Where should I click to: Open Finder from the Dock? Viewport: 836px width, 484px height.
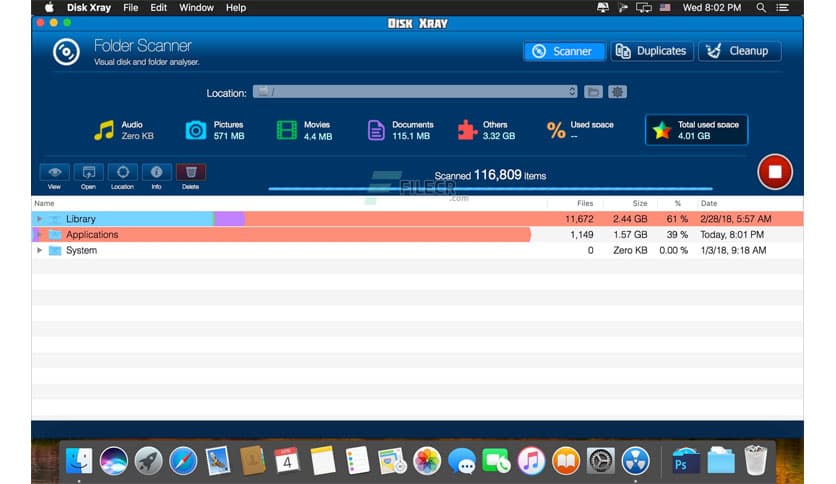coord(79,461)
